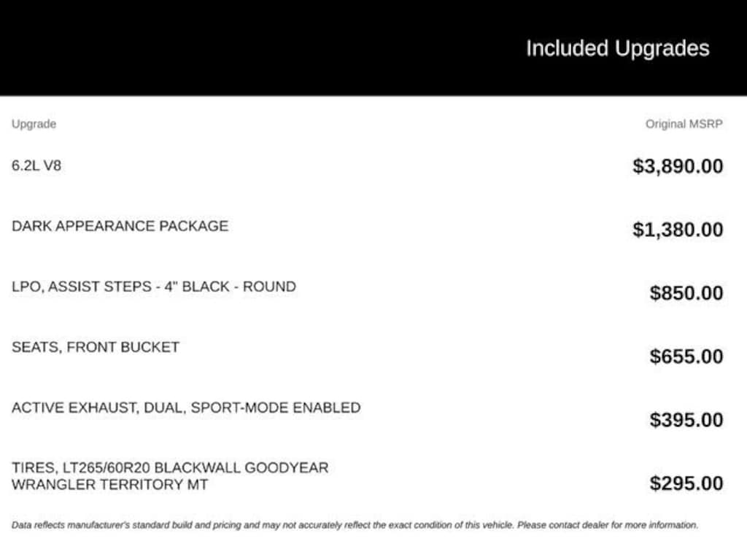
Task: Select the Original MSRP column header
Action: point(684,124)
